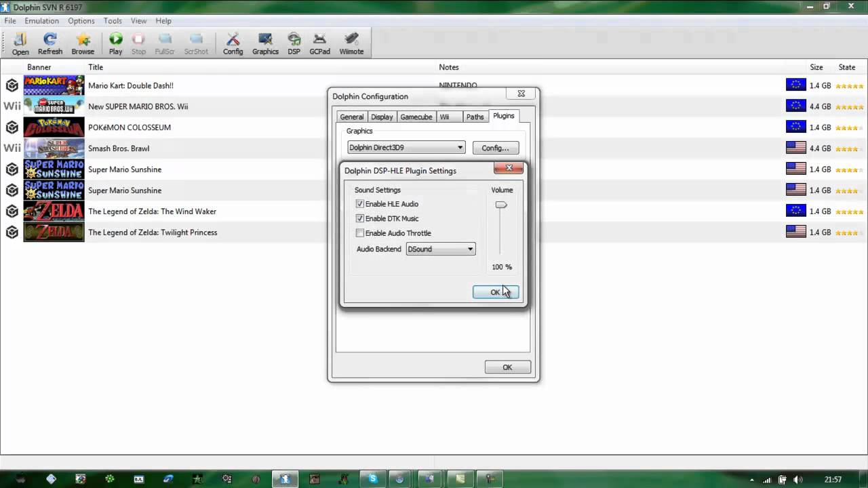Click the Volume slider handle
Screen dimensions: 868x488
click(501, 205)
